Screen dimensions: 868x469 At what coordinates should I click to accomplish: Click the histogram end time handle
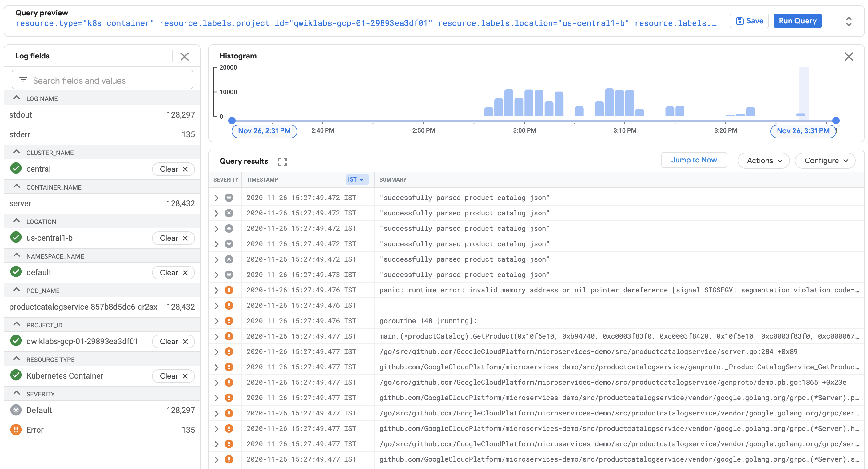coord(836,120)
